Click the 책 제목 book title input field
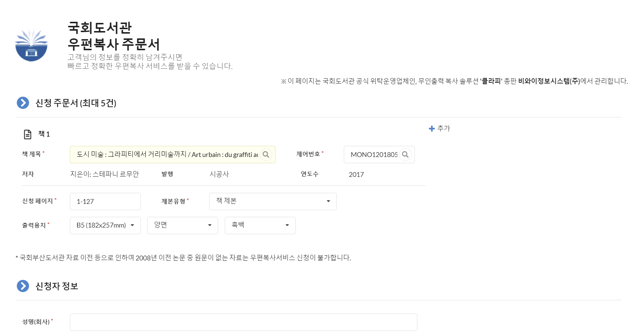This screenshot has height=335, width=644. (173, 154)
